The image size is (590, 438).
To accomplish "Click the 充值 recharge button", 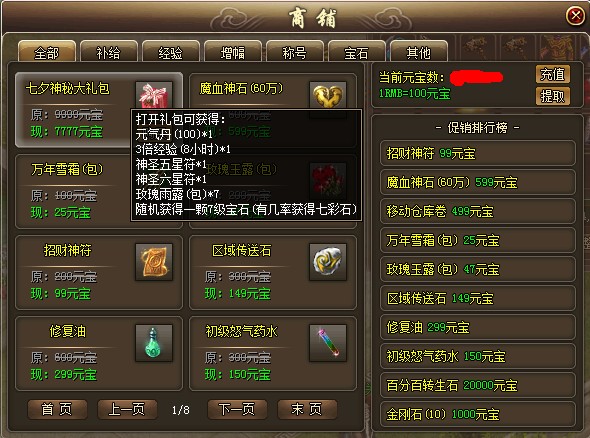I will (x=552, y=74).
